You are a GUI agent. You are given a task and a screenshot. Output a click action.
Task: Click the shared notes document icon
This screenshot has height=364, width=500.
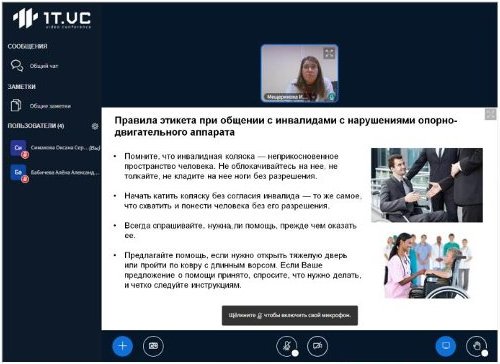pyautogui.click(x=16, y=105)
